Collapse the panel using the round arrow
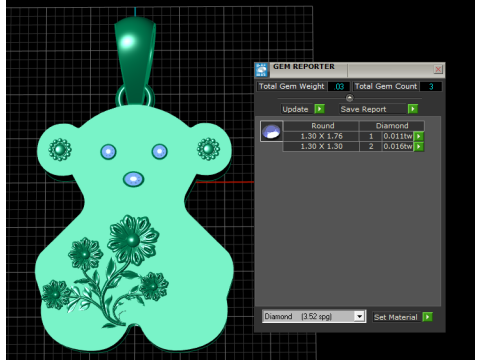This screenshot has width=480, height=360. (x=349, y=98)
